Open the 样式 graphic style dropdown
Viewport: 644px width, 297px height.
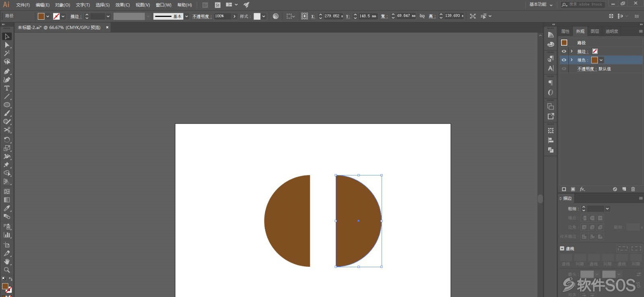[x=264, y=16]
